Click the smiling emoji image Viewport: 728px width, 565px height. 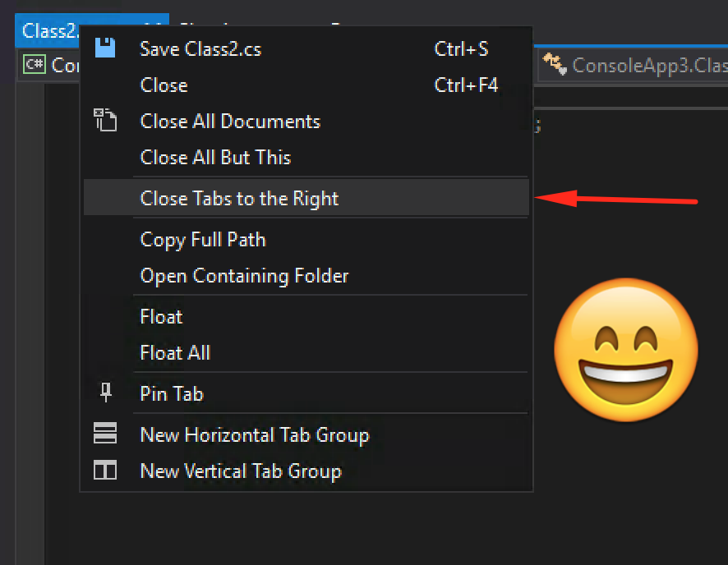[626, 351]
